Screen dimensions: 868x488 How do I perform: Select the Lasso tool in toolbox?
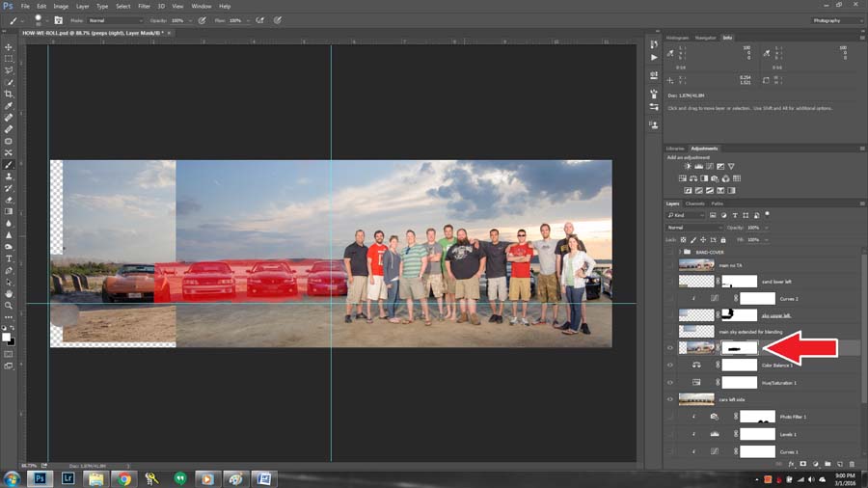[x=9, y=70]
